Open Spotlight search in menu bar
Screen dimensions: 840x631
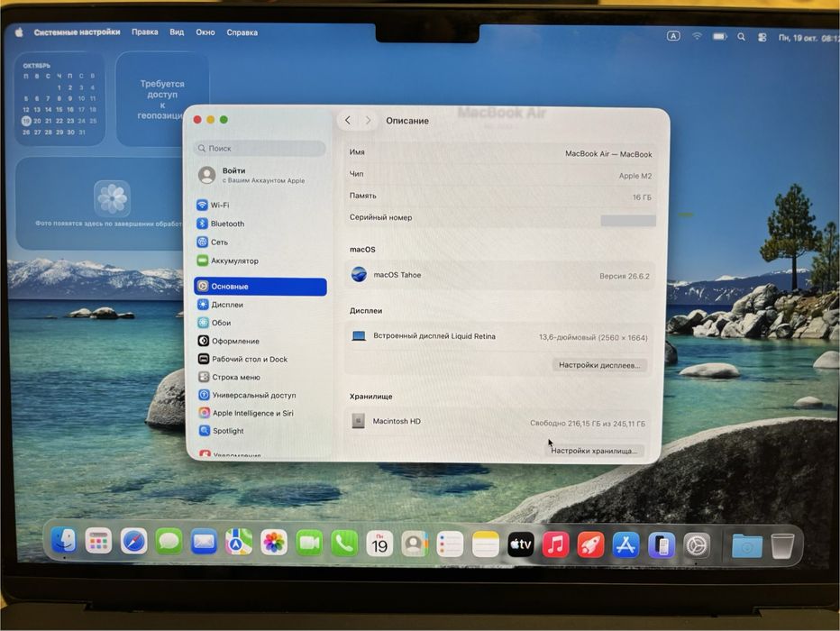click(742, 37)
